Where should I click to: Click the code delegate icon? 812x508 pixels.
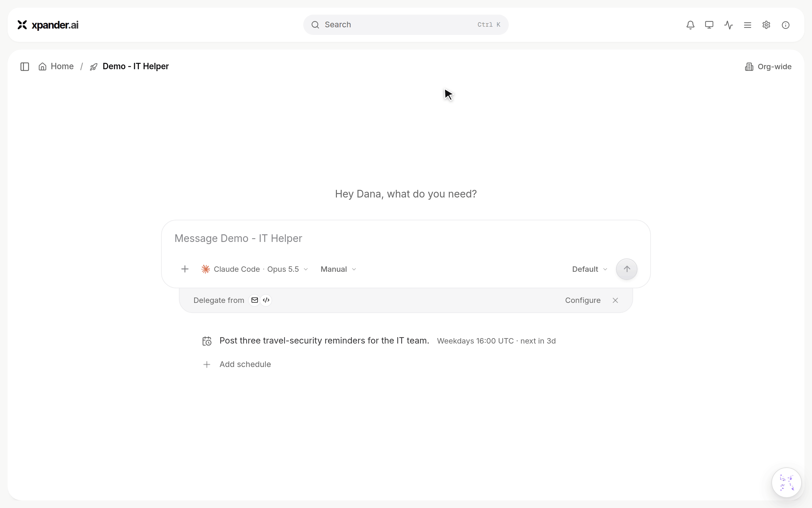[266, 300]
